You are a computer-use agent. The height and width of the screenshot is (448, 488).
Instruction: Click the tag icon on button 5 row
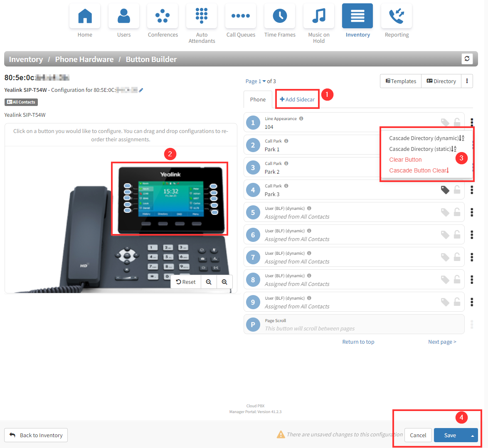(445, 212)
